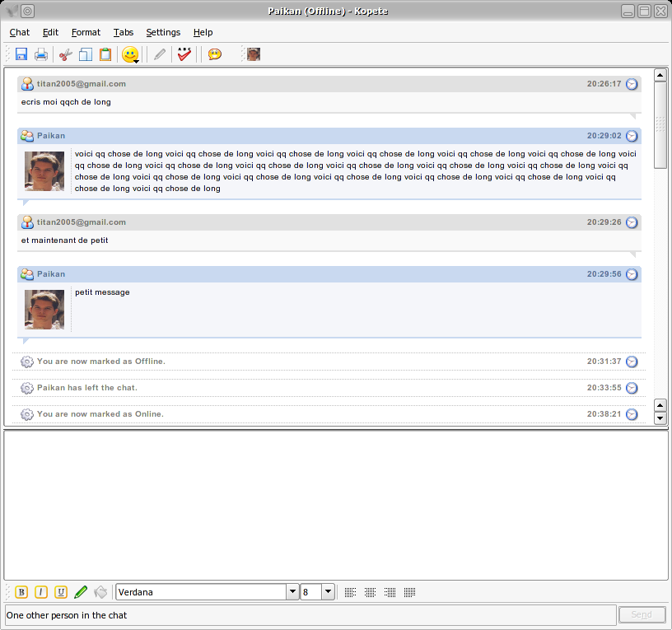Click the window menu icon in title bar
Viewport: 672px width, 630px height.
pos(28,12)
